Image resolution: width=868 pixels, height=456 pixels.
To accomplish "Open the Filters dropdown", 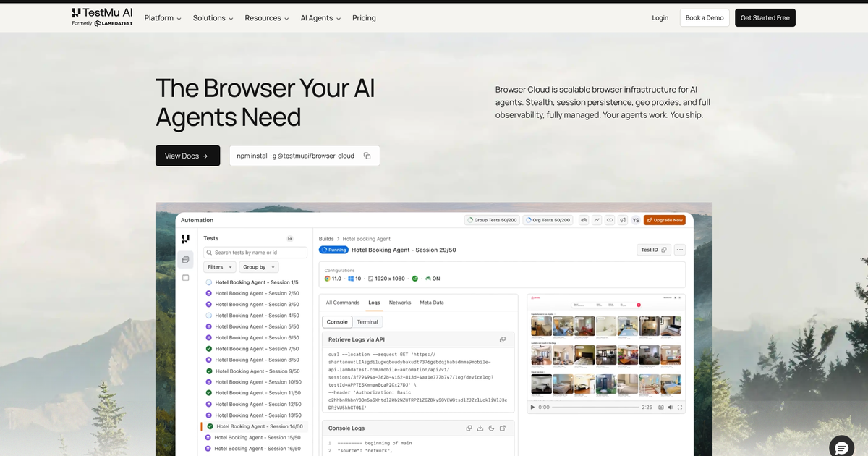I will pyautogui.click(x=220, y=267).
